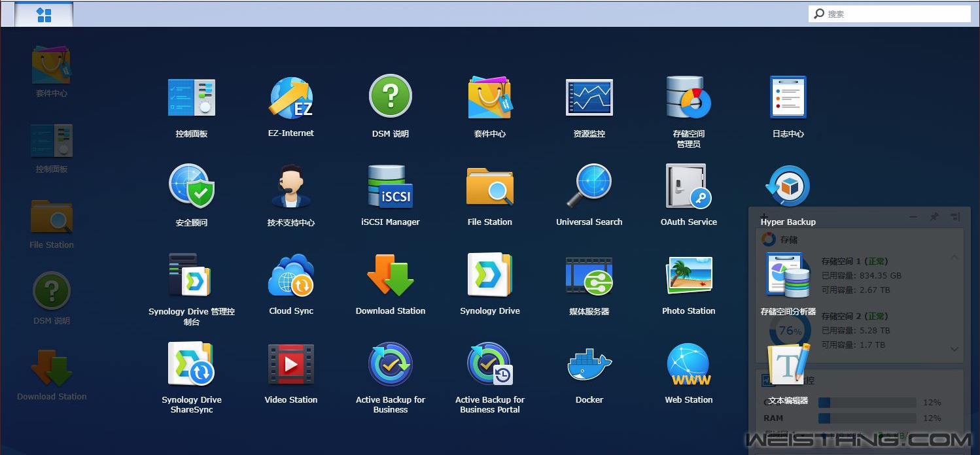980x455 pixels.
Task: Open 资源监控 (Resource Monitor) in the grid
Action: click(589, 98)
